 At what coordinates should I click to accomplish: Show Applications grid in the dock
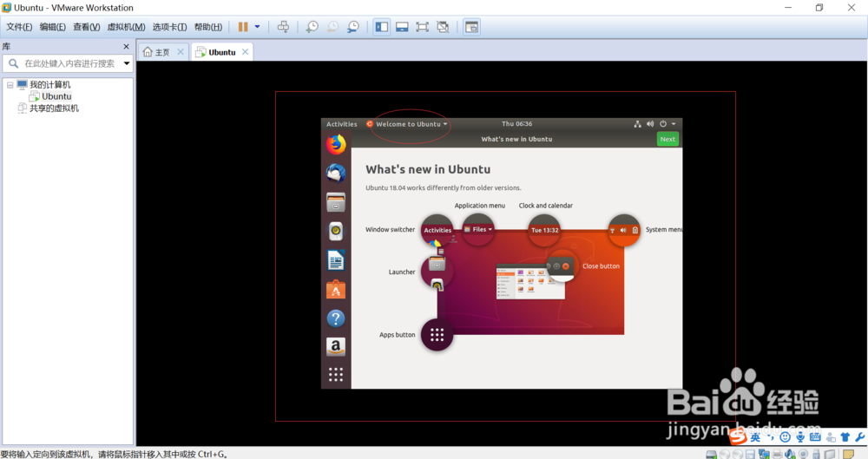(x=335, y=375)
